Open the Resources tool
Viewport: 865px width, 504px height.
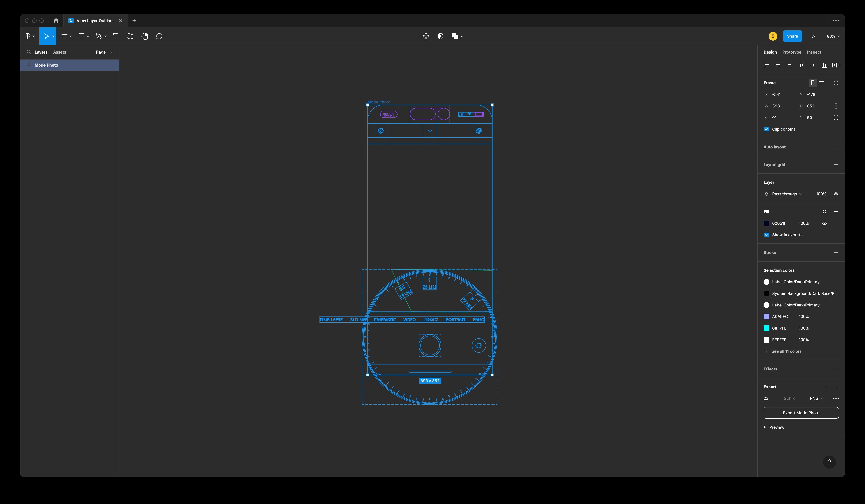(130, 36)
